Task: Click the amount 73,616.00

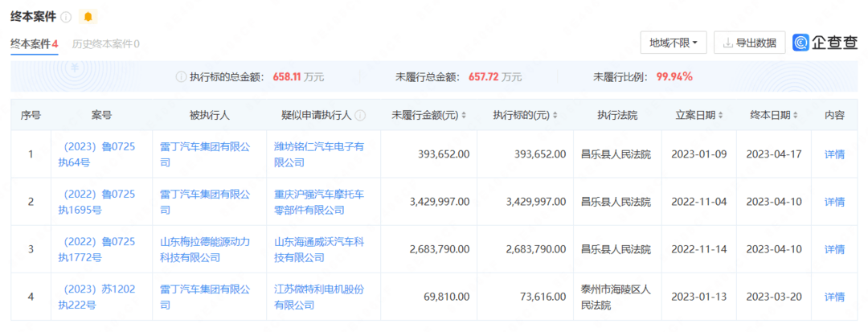Action: pos(542,297)
